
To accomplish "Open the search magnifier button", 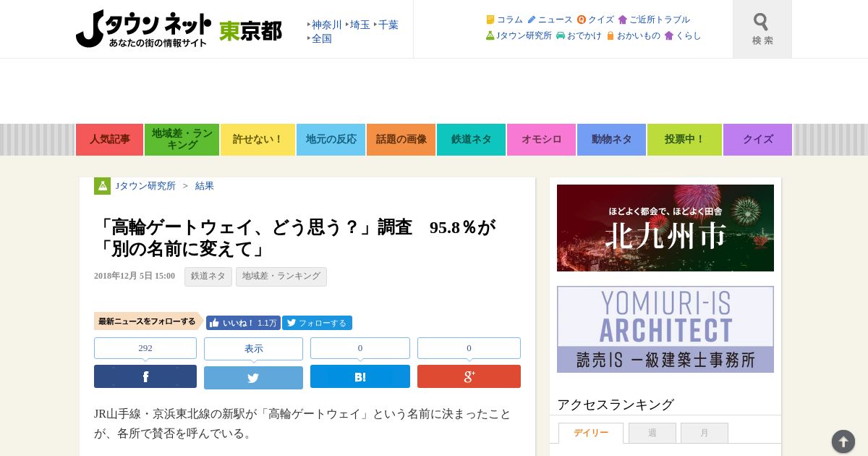I will tap(762, 29).
